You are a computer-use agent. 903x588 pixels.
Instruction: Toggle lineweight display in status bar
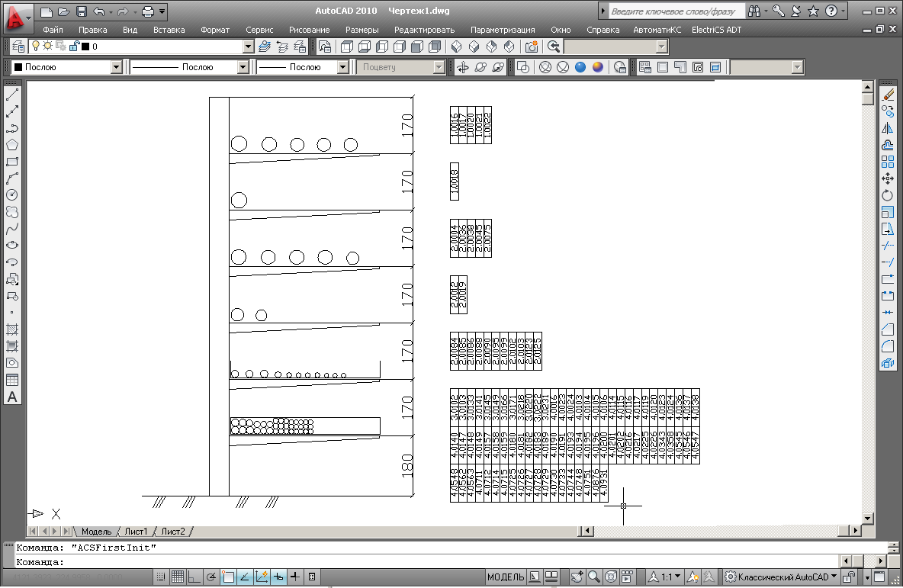click(295, 577)
